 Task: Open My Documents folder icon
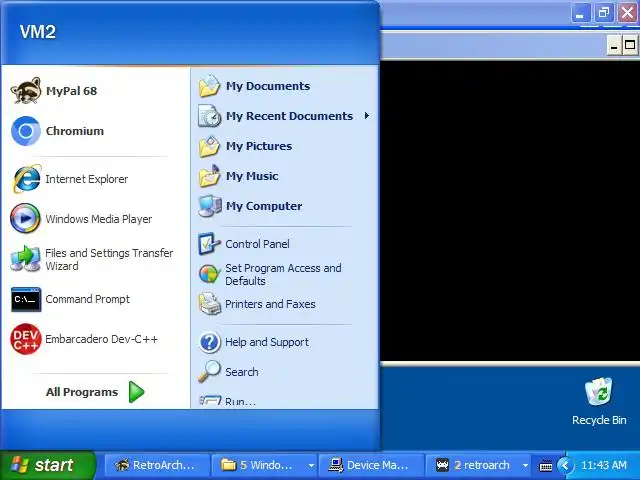click(x=209, y=86)
